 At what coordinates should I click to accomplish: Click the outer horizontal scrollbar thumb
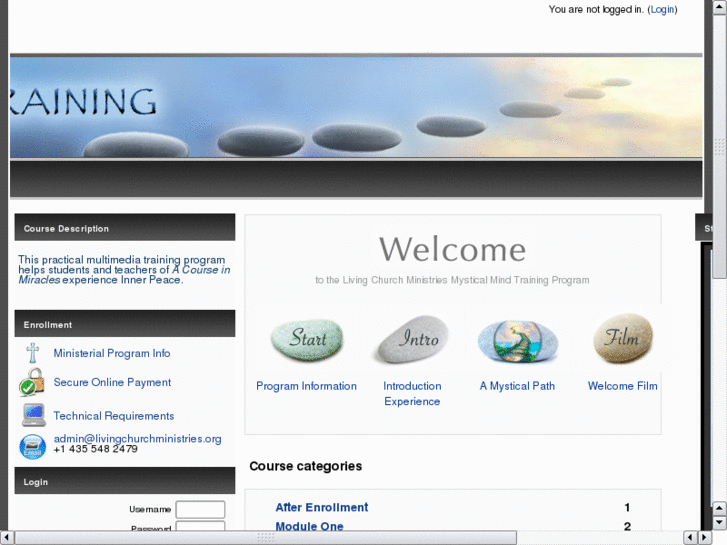click(265, 538)
